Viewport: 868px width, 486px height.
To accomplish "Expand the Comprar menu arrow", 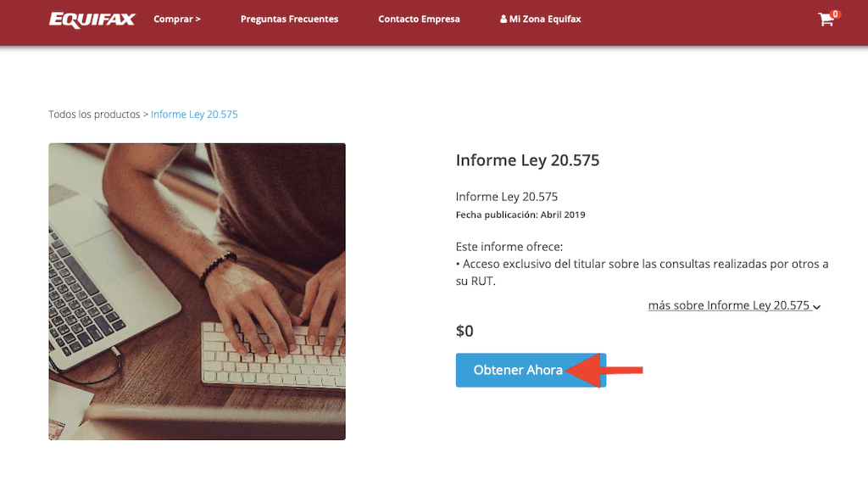I will pyautogui.click(x=198, y=19).
